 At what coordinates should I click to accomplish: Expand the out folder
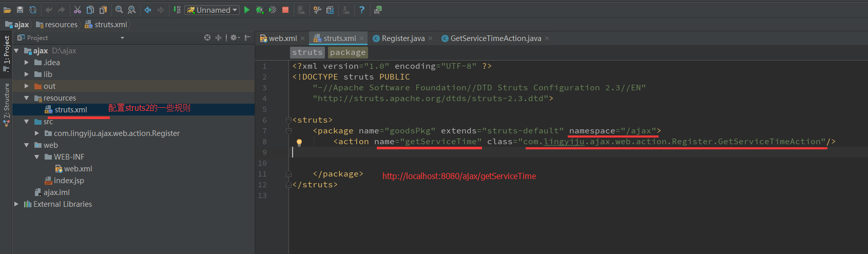pos(27,86)
